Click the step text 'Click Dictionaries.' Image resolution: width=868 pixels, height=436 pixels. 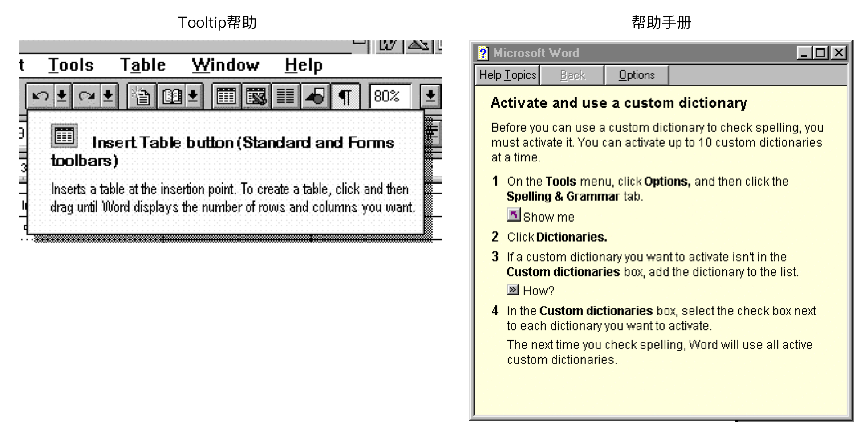557,237
